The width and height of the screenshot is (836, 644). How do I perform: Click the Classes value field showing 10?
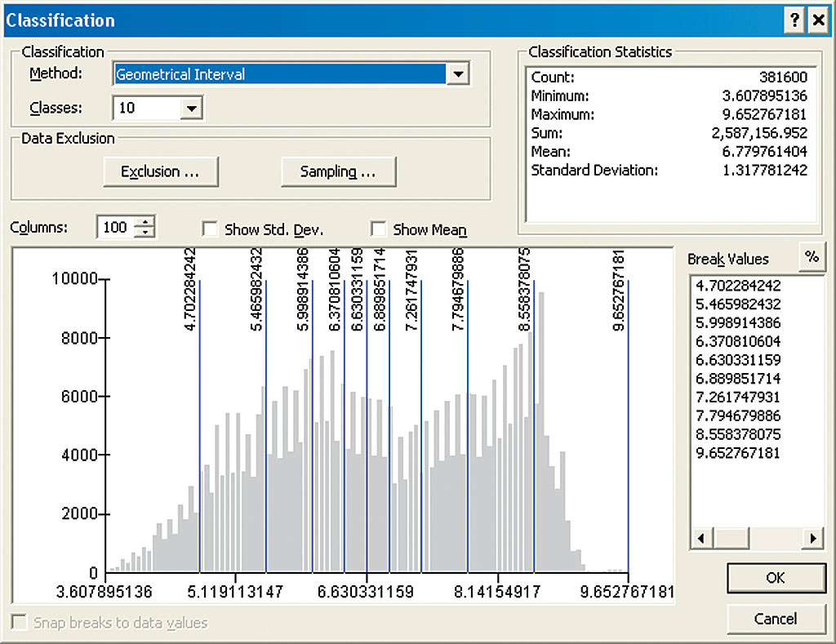coord(147,109)
